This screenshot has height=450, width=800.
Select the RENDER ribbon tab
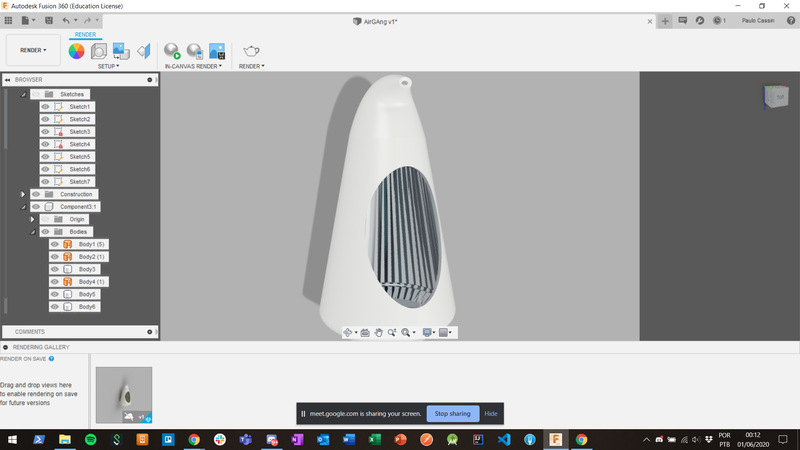pos(86,34)
